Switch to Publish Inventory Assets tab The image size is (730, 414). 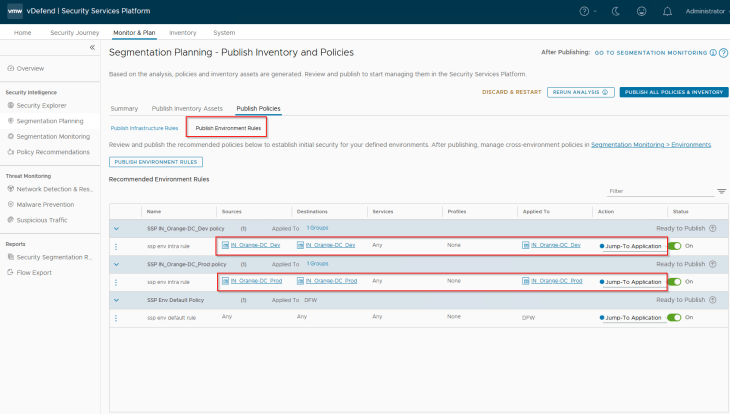point(187,108)
